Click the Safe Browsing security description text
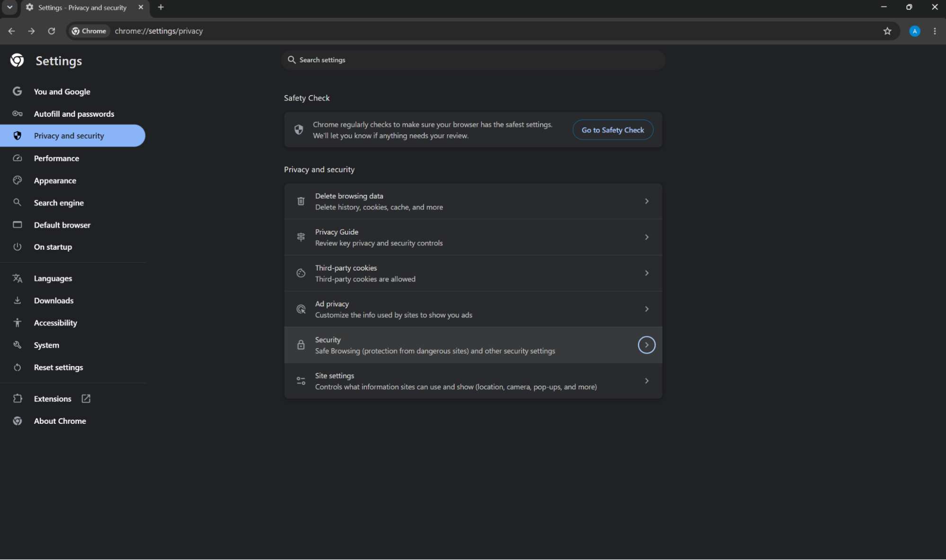 (x=435, y=351)
